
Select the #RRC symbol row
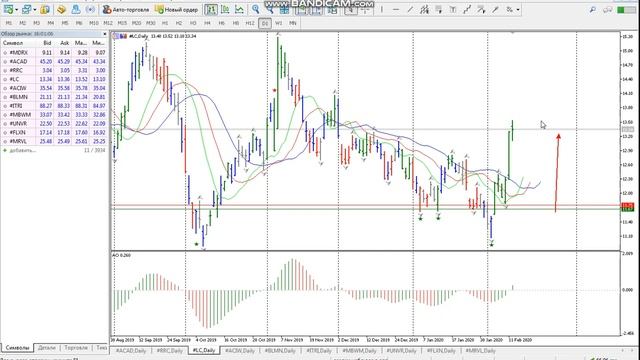pos(54,70)
